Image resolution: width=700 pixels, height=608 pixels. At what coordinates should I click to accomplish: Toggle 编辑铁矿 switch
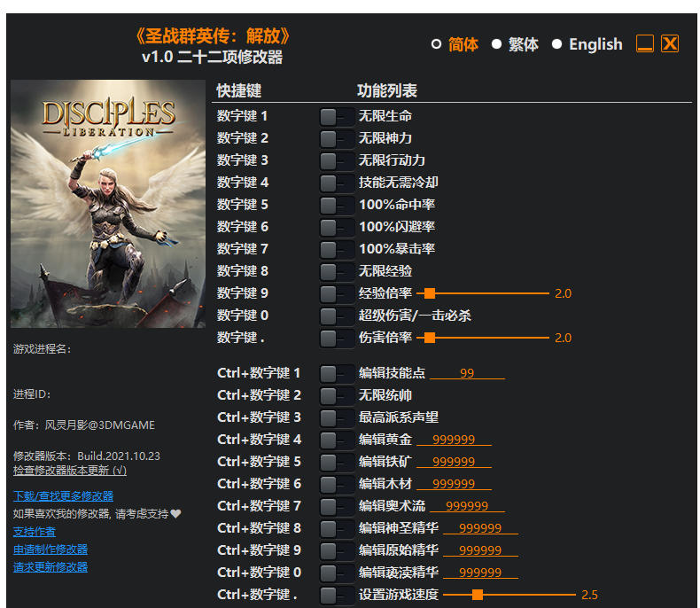click(x=337, y=463)
